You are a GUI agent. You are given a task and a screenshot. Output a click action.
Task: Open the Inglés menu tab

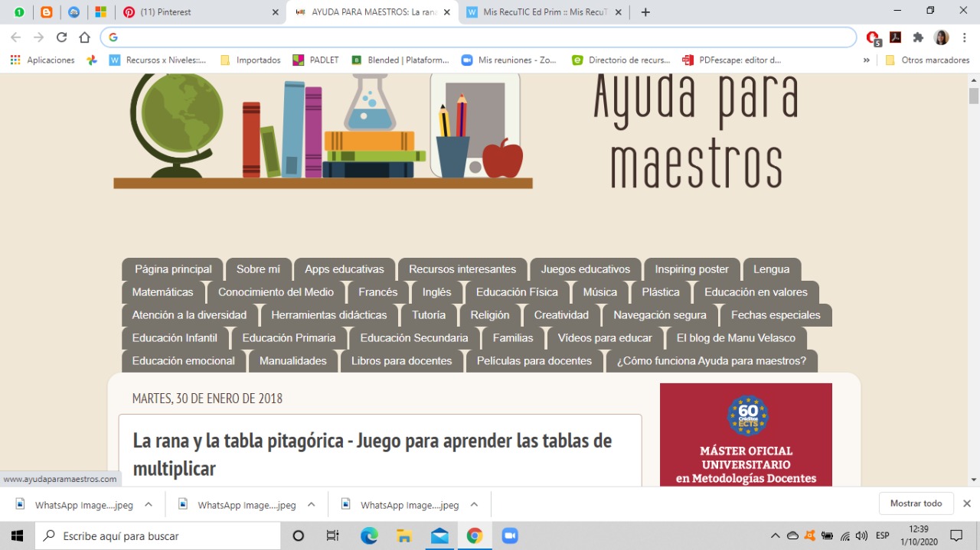[437, 292]
